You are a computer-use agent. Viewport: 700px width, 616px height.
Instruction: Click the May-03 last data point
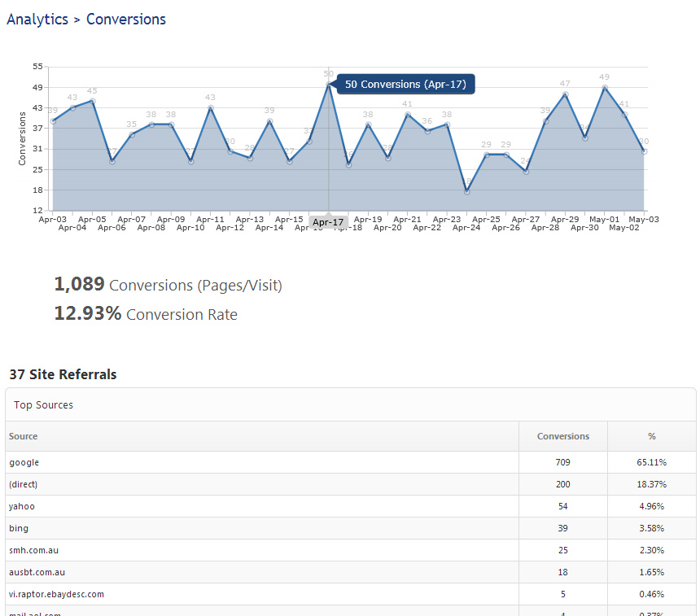644,151
